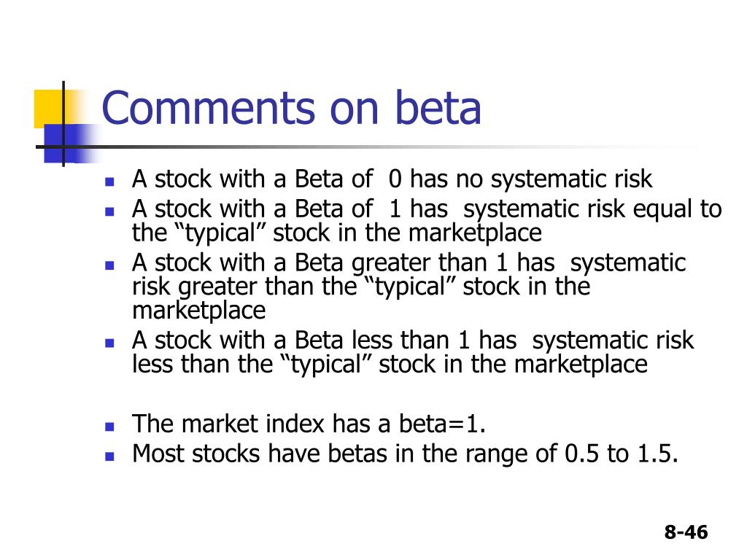Click the bullet before 'The market index' line

(109, 426)
